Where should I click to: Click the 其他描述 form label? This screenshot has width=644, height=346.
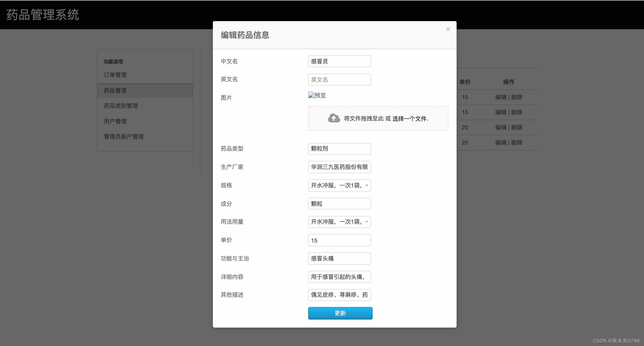tap(232, 295)
